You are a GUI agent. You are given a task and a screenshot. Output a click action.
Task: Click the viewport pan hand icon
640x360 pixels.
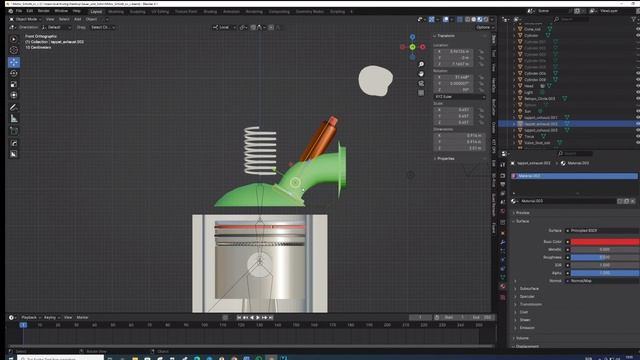click(x=421, y=74)
